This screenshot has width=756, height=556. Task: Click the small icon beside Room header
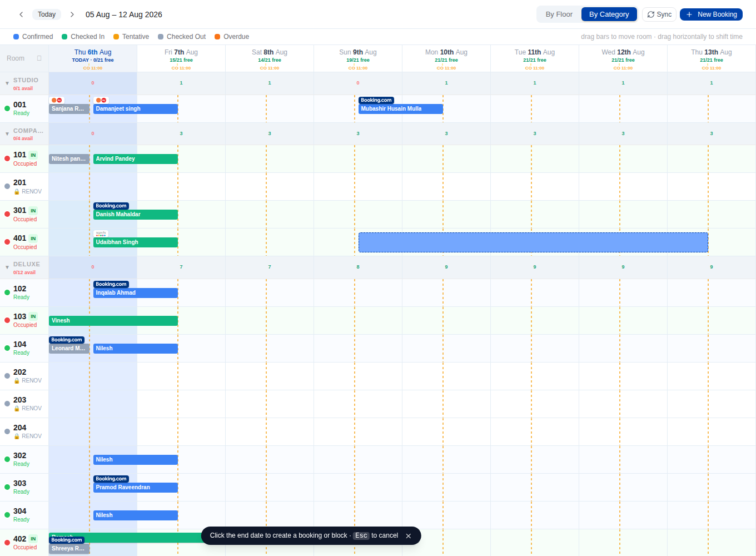pos(39,58)
